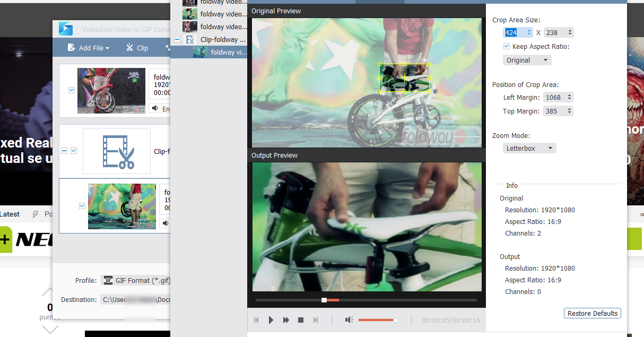Click the volume slider handle
The image size is (644, 337).
pyautogui.click(x=395, y=320)
